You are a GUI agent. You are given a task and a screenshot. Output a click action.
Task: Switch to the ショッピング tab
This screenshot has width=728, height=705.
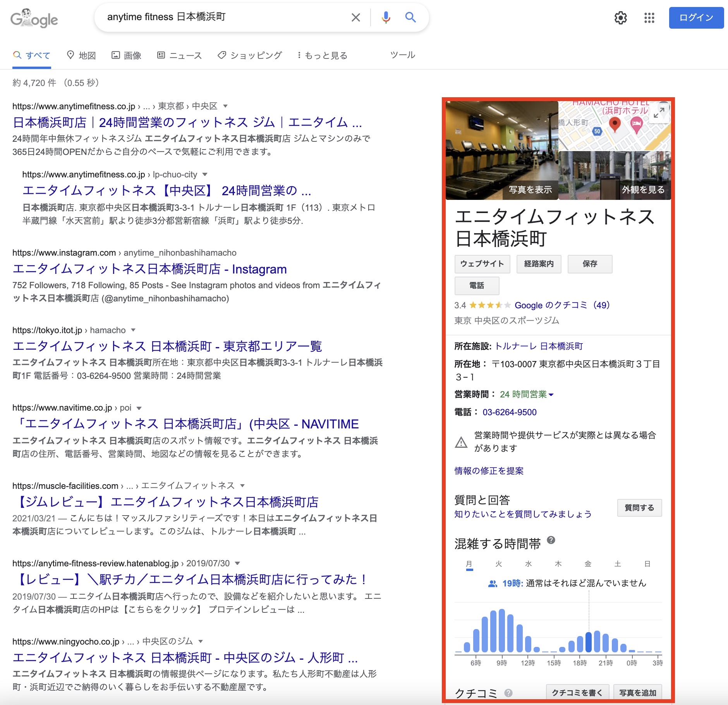(x=250, y=55)
